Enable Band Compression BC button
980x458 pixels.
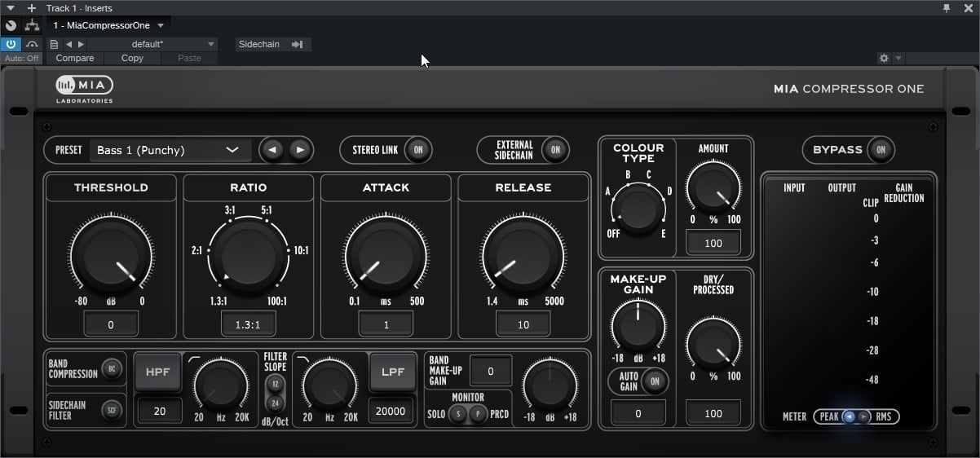click(x=110, y=368)
